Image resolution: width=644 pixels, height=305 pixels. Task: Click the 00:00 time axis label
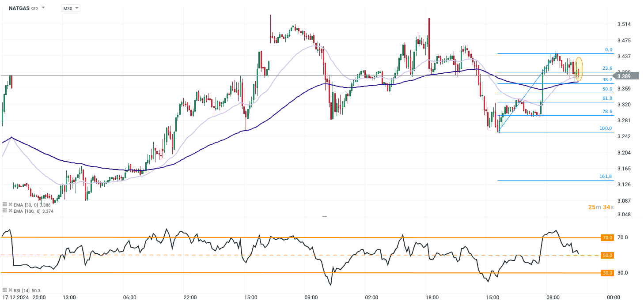click(x=613, y=297)
